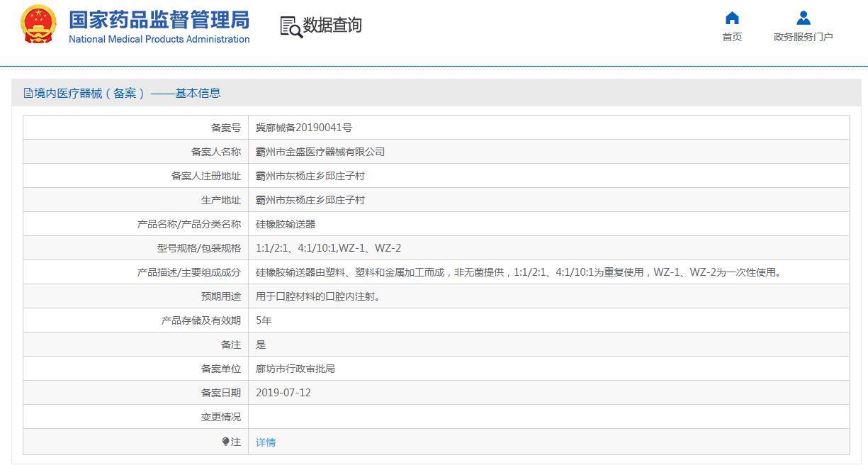Click the 产品存储及有效期 label
868x475 pixels.
(201, 320)
